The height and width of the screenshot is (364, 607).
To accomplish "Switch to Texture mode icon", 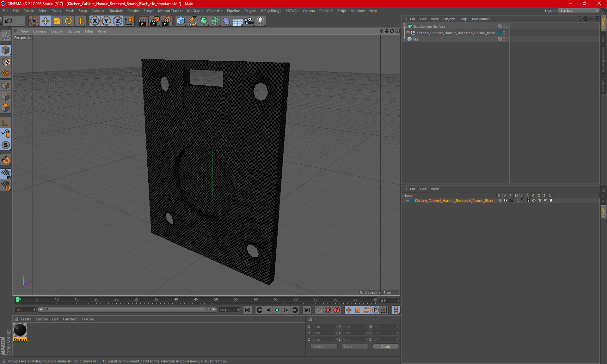I will click(6, 62).
